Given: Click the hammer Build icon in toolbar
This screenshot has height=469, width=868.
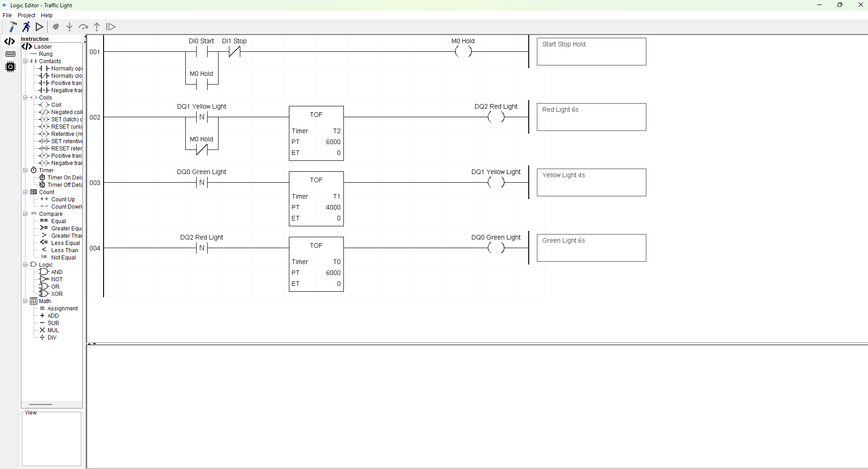Looking at the screenshot, I should (x=13, y=27).
